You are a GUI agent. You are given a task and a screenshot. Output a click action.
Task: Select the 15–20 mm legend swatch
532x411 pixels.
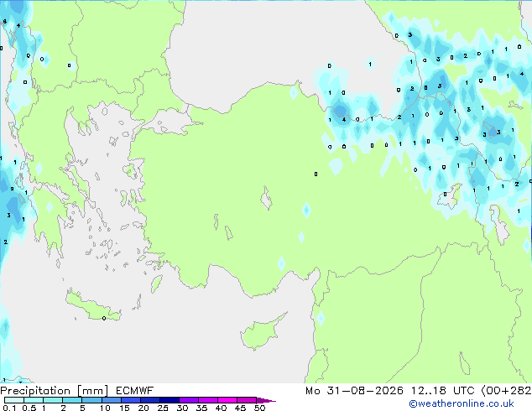pos(130,400)
